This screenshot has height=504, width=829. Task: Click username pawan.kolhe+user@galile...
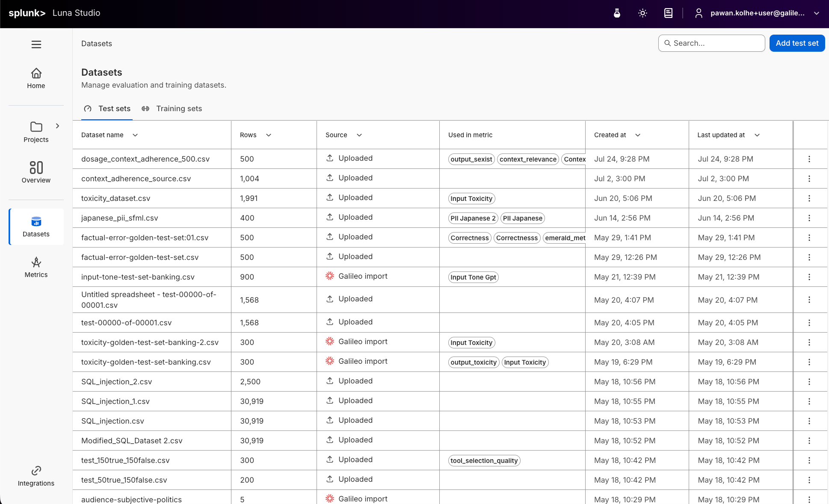pos(758,13)
